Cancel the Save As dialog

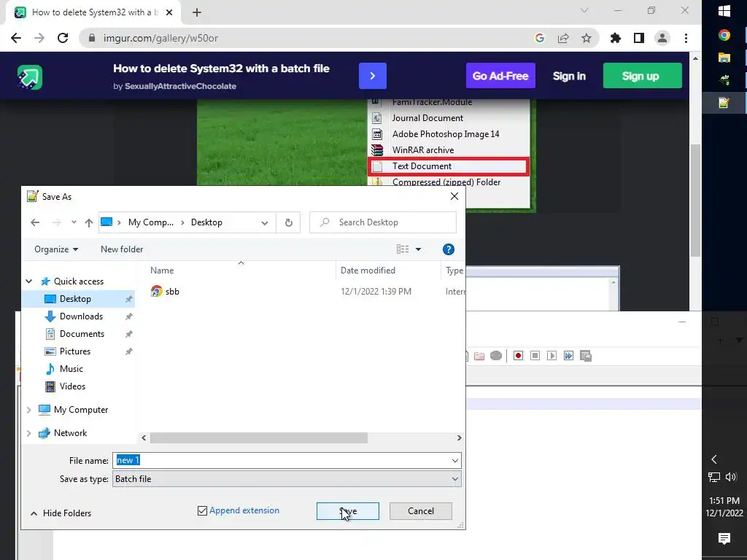coord(421,511)
